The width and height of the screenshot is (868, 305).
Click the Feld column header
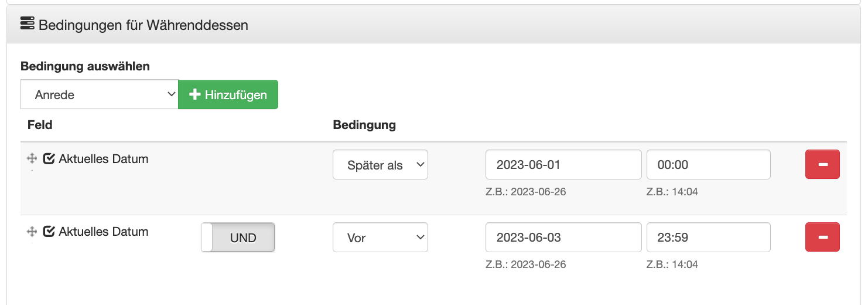(40, 125)
